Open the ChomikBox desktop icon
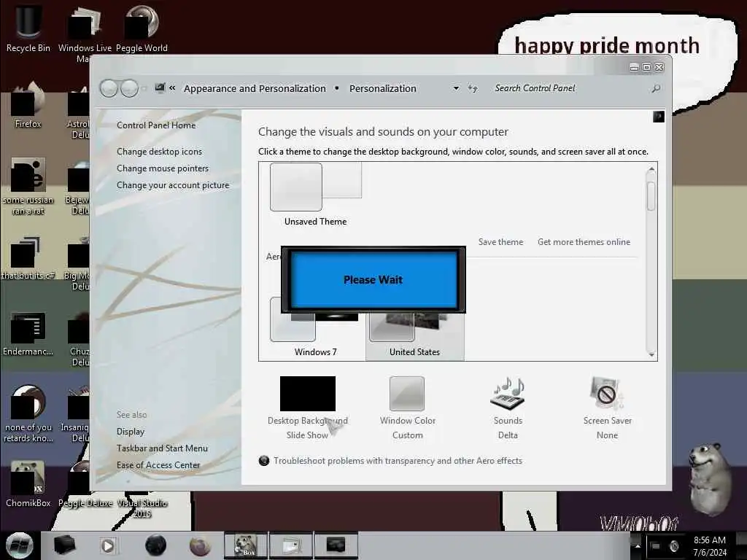This screenshot has height=560, width=747. (x=28, y=483)
